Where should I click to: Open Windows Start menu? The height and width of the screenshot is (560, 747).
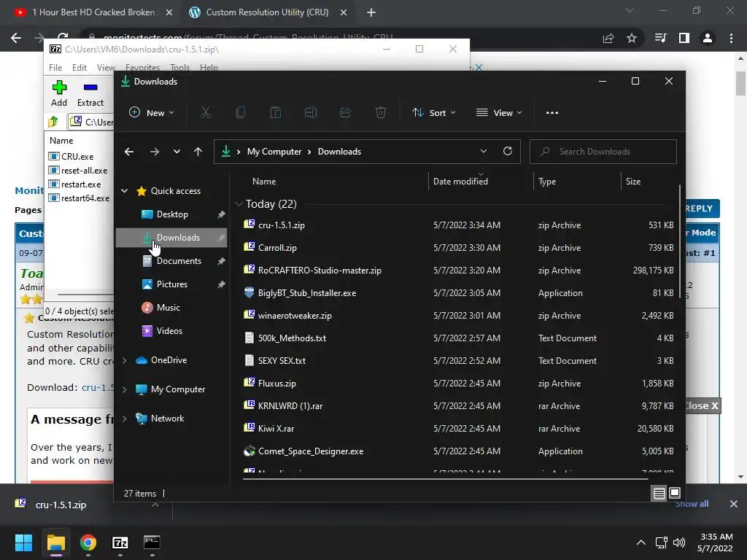pyautogui.click(x=23, y=542)
